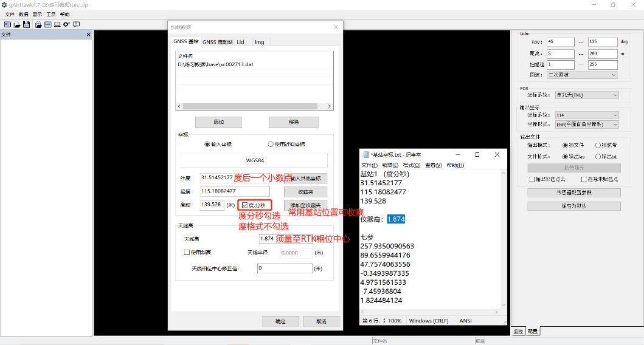Open Notepad 查看(V) menu

tap(434, 165)
